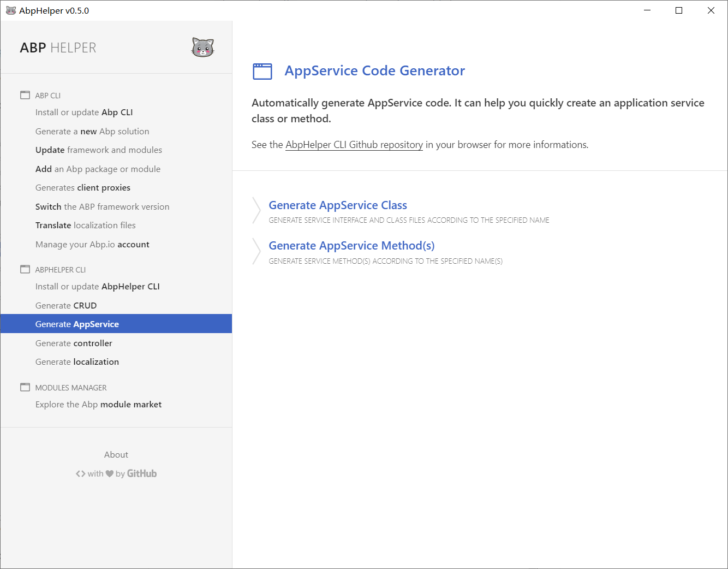Viewport: 728px width, 569px height.
Task: Select Switch the ABP framework version
Action: pyautogui.click(x=103, y=206)
